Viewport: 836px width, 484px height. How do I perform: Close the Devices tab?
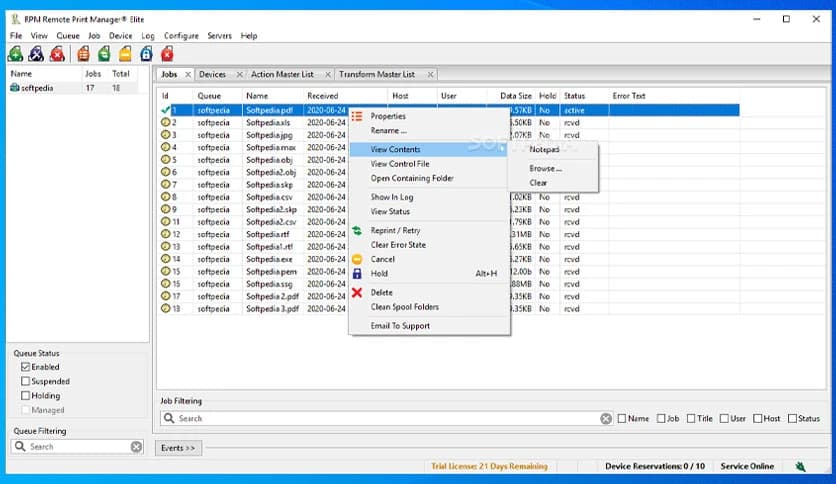click(x=239, y=75)
